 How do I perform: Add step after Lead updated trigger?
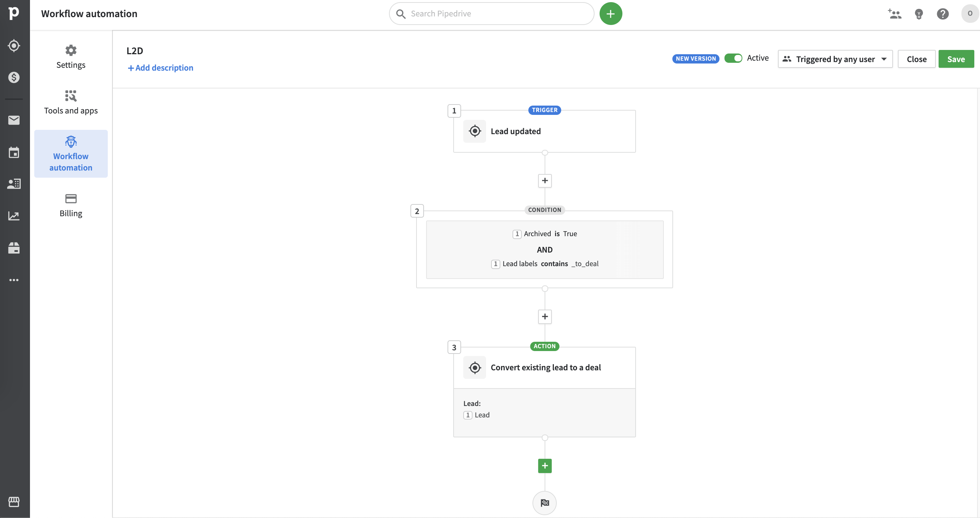tap(545, 181)
